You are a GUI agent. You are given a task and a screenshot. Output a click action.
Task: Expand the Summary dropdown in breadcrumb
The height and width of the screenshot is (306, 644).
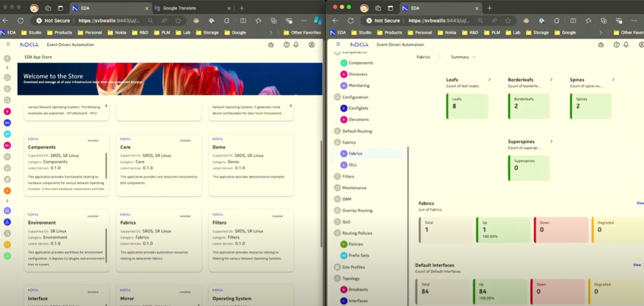tap(463, 57)
